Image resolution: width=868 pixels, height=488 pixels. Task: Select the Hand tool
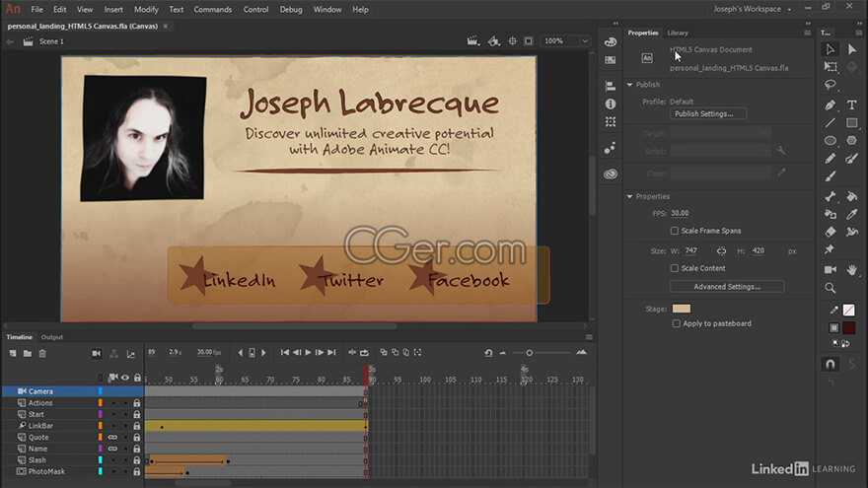coord(852,269)
